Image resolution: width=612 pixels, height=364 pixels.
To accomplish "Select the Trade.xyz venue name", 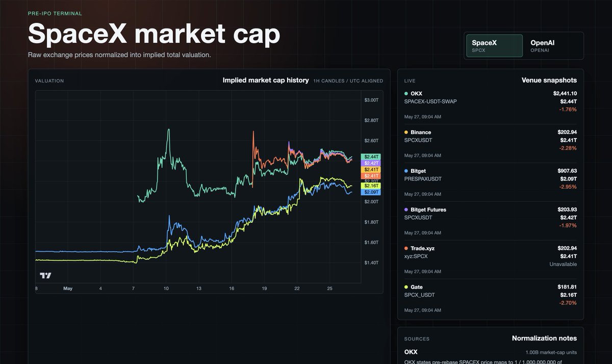I will (423, 249).
